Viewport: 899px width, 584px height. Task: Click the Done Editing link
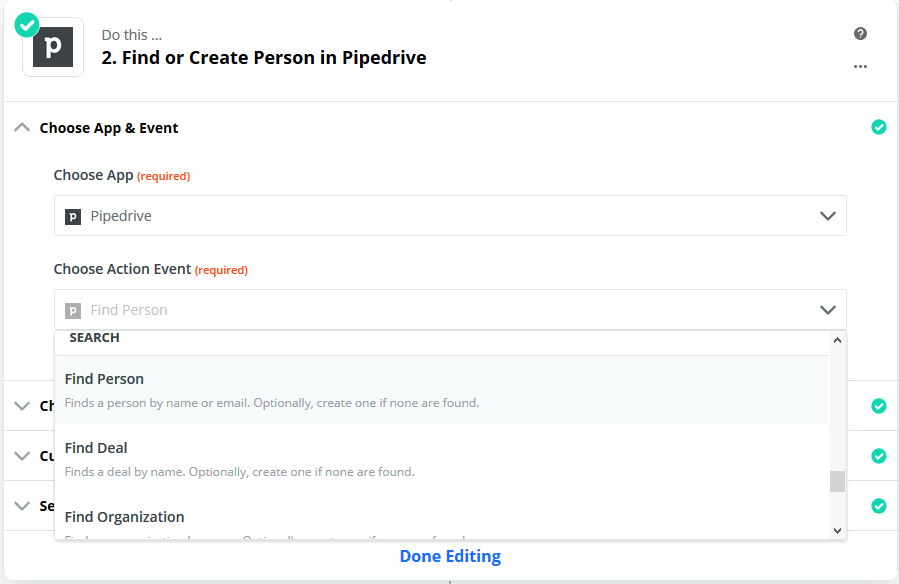450,556
